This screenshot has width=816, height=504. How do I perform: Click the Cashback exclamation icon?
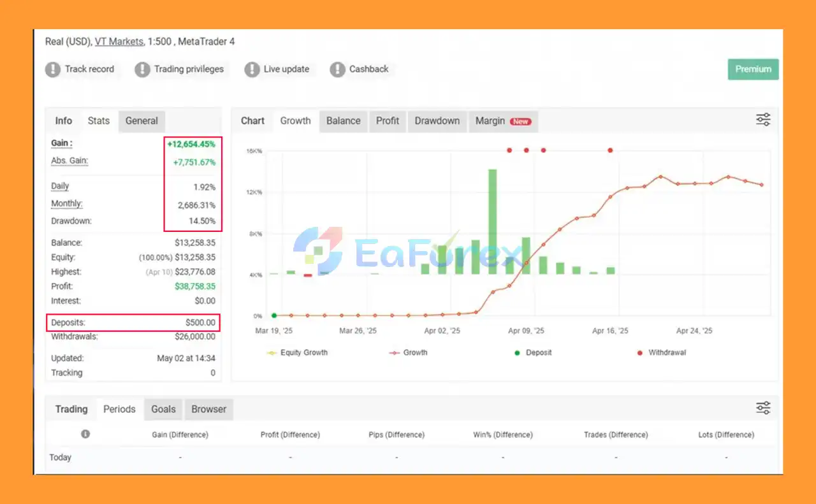click(x=337, y=69)
